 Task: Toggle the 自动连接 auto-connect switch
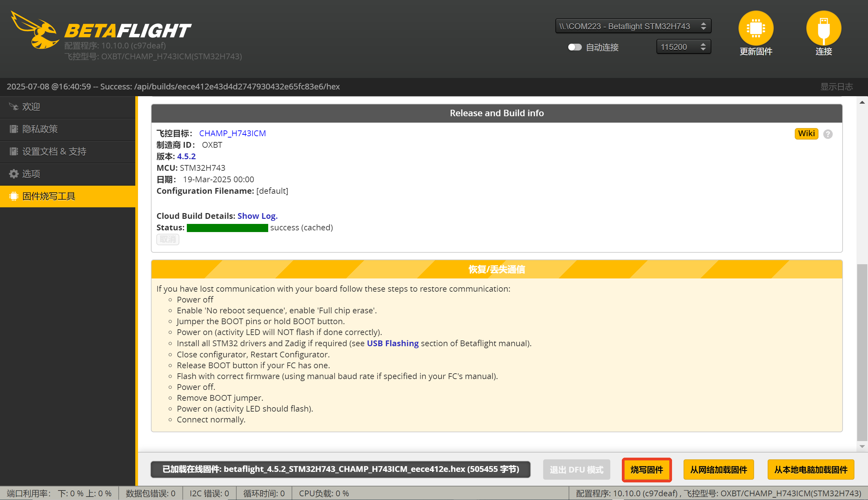coord(575,47)
